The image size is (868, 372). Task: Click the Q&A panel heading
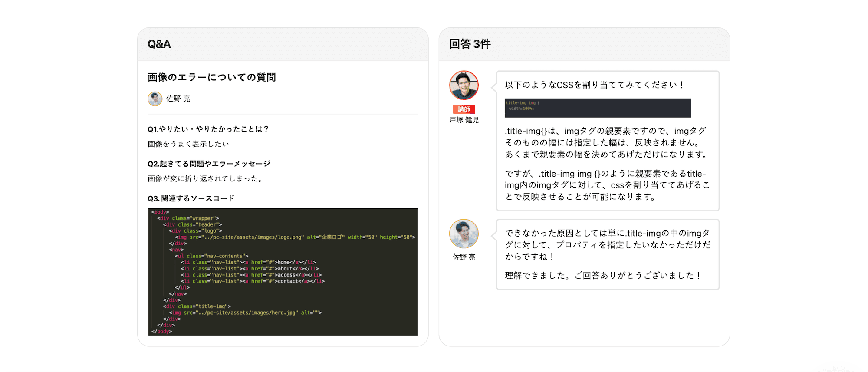tap(159, 44)
